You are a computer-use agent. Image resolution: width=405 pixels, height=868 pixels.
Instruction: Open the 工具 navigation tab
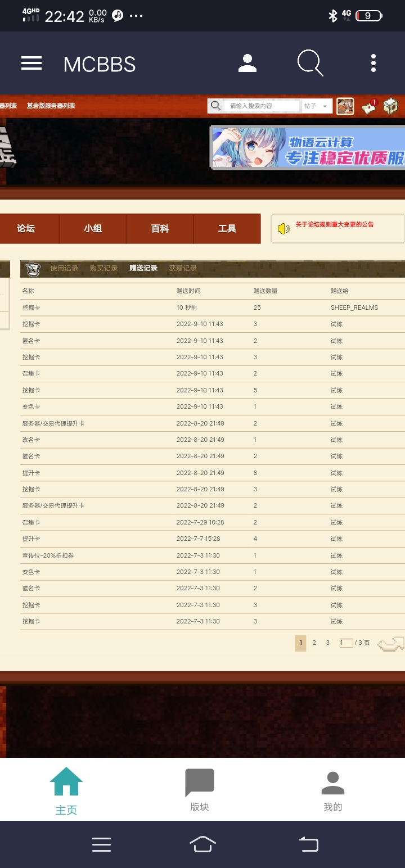(227, 228)
